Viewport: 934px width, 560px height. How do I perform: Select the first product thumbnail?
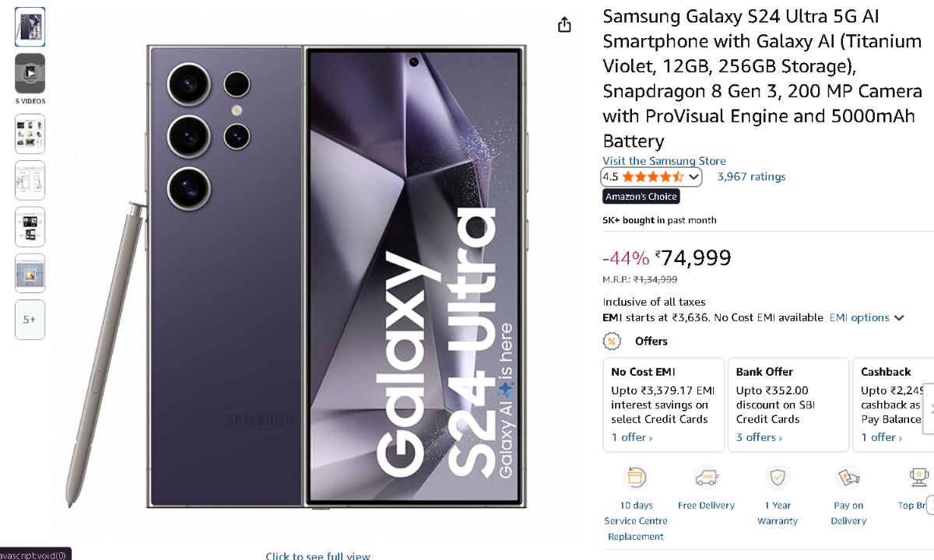coord(30,27)
